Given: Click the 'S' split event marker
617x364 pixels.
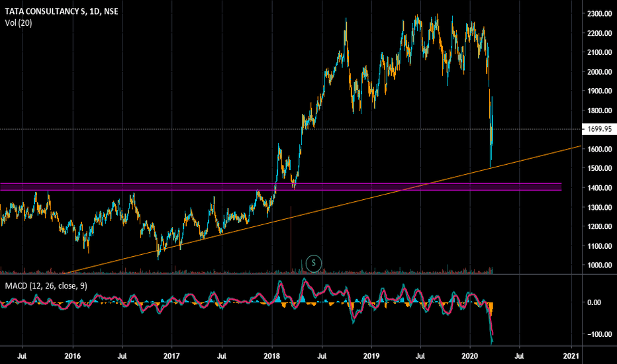Looking at the screenshot, I should pyautogui.click(x=314, y=263).
